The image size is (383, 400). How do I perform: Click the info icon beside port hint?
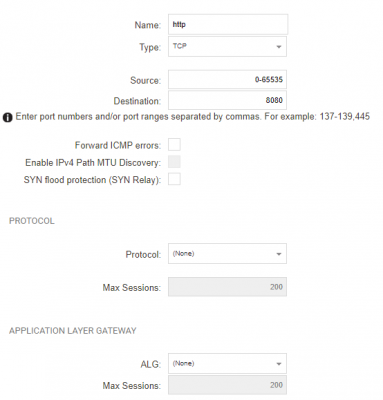tap(7, 118)
